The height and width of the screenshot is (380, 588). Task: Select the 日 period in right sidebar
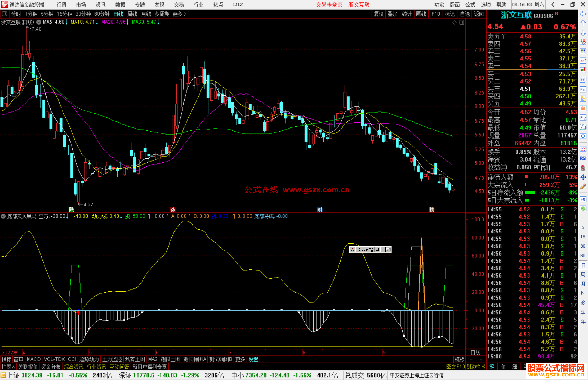click(x=583, y=265)
